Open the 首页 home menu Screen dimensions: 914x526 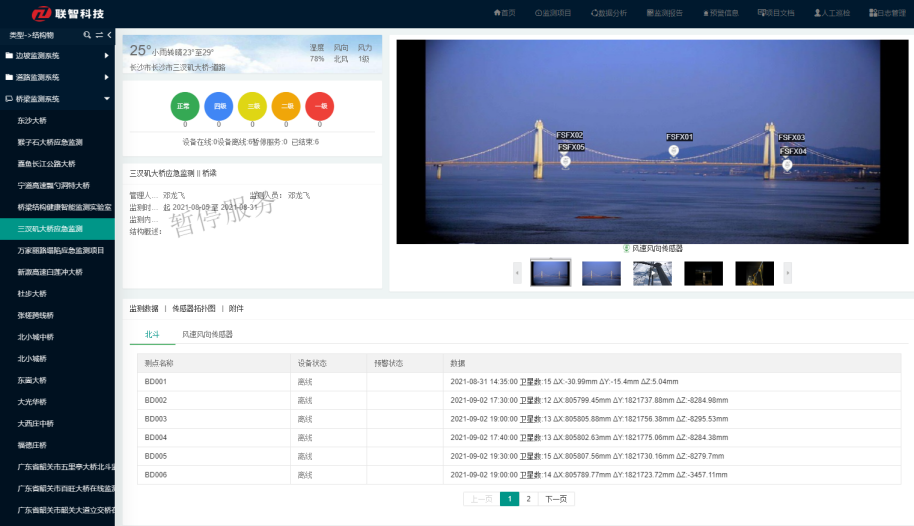tap(505, 13)
